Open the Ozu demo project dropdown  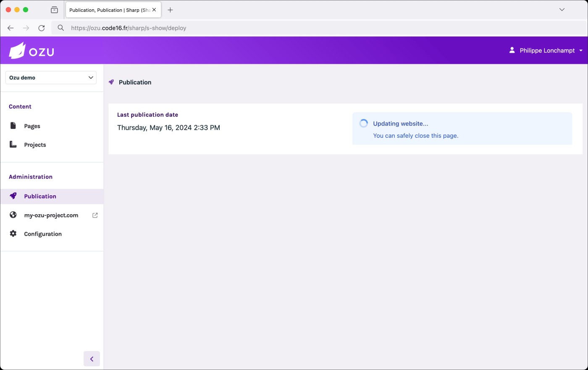click(51, 78)
